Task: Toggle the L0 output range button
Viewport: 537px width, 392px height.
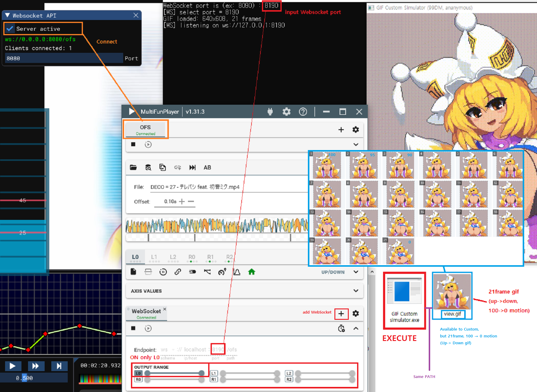Action: click(x=138, y=373)
